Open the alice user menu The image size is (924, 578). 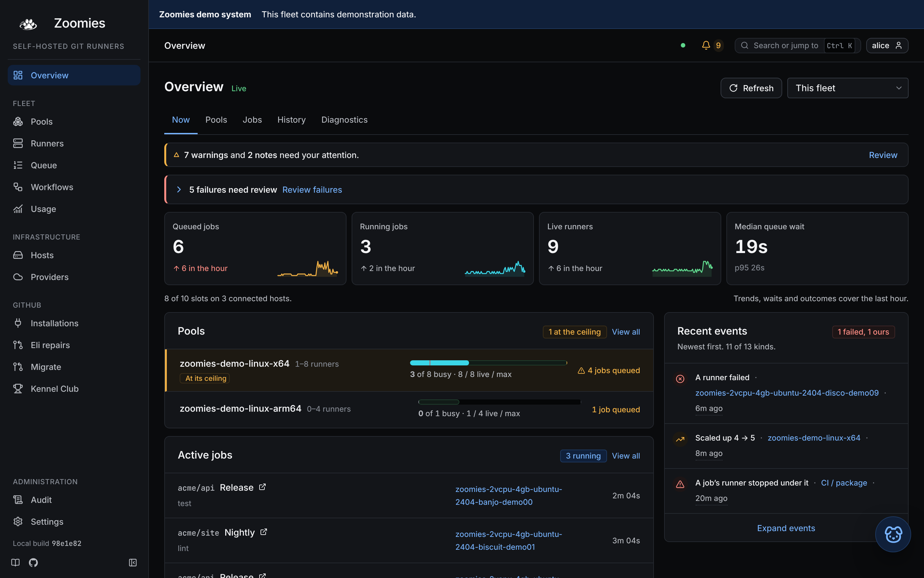click(887, 46)
